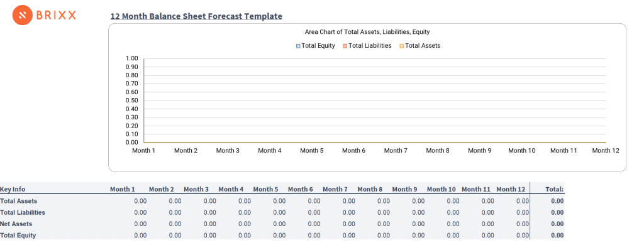Select the Total Assets legend swatch
The height and width of the screenshot is (250, 644).
point(402,46)
